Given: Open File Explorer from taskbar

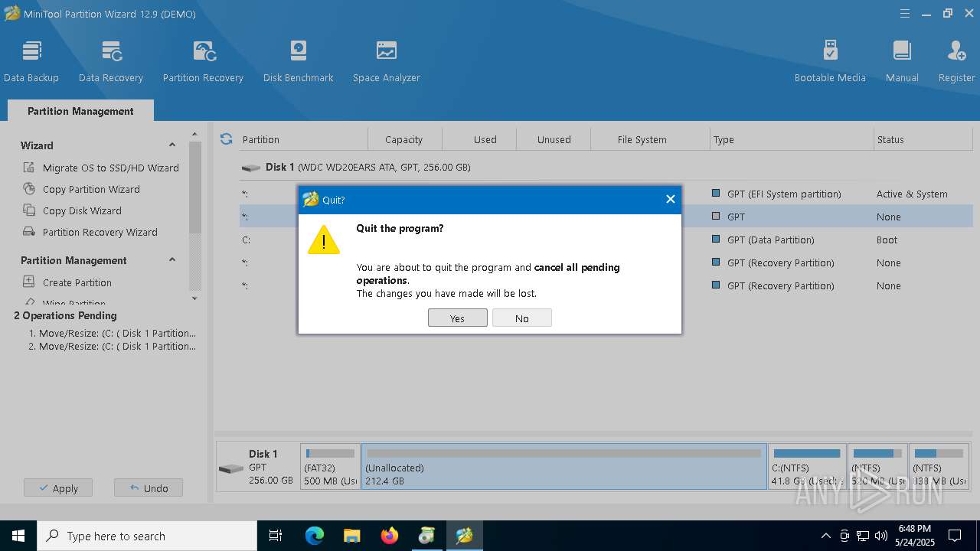Looking at the screenshot, I should point(352,536).
